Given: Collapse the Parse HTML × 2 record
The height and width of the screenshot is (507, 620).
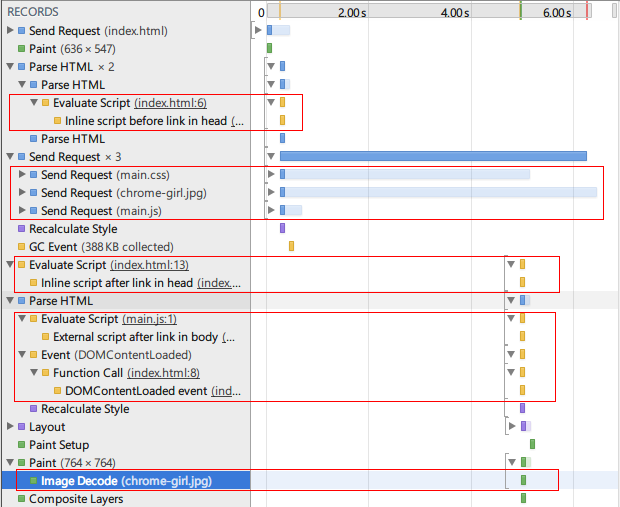Looking at the screenshot, I should click(x=10, y=67).
